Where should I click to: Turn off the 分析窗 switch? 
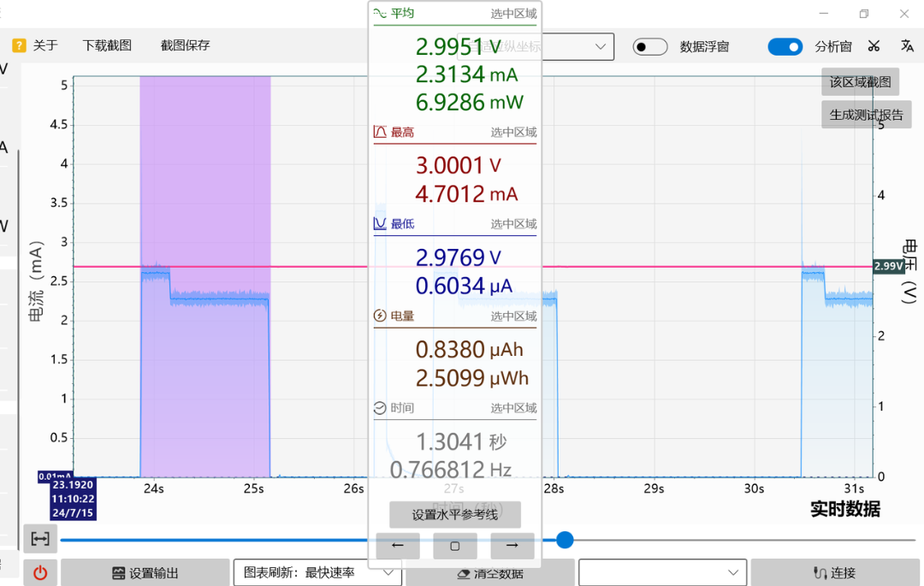(x=785, y=46)
